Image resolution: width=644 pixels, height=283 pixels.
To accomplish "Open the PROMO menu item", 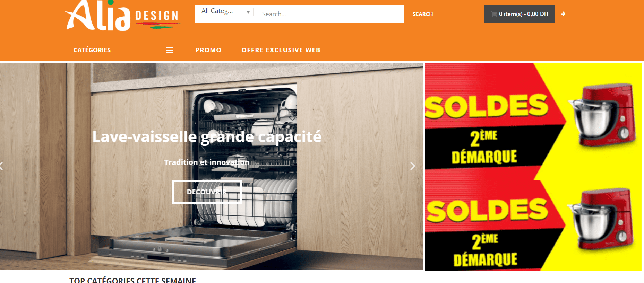I will (x=208, y=50).
